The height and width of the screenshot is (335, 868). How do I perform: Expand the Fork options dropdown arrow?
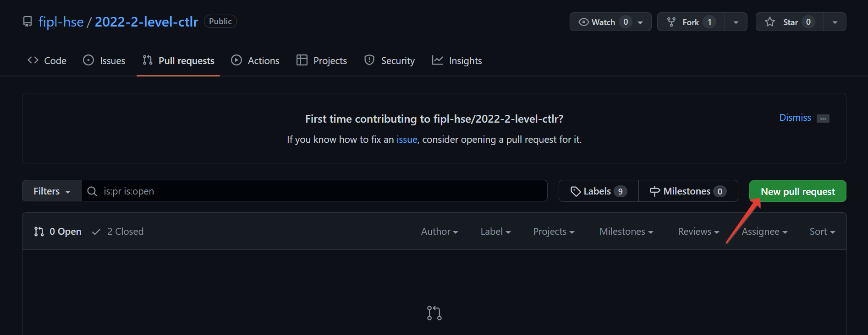pyautogui.click(x=736, y=22)
